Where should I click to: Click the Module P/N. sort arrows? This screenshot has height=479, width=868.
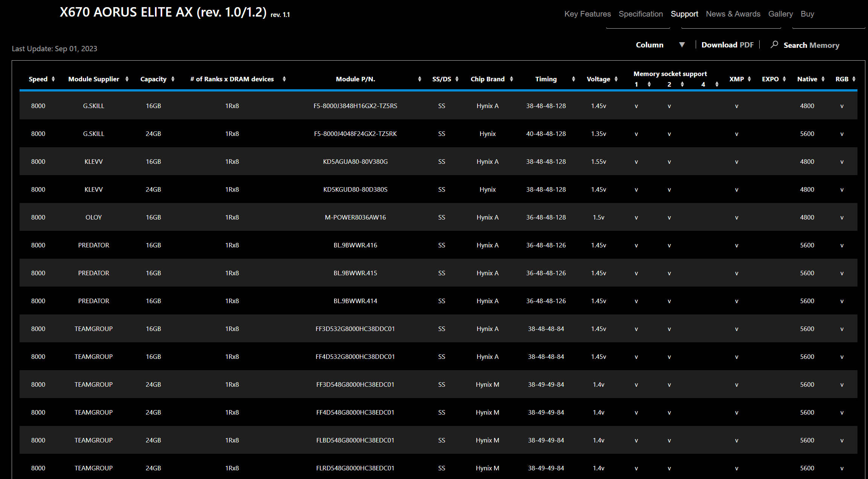420,79
